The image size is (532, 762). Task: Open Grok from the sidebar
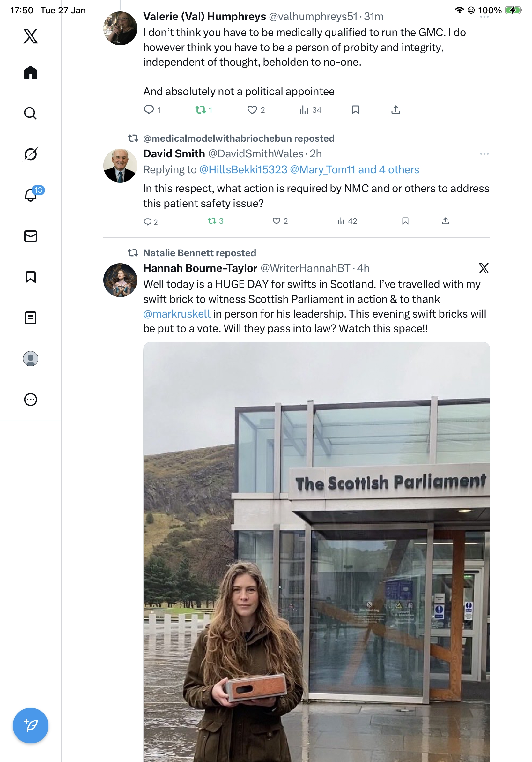pyautogui.click(x=31, y=154)
